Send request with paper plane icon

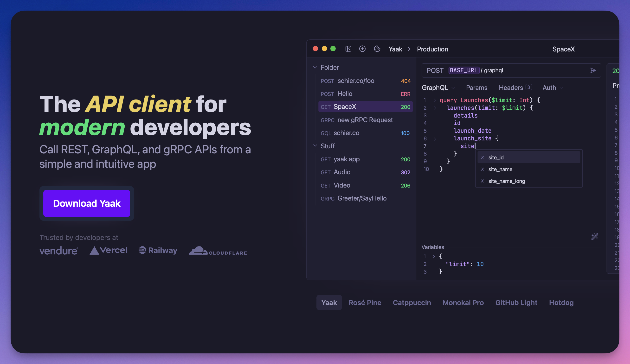pyautogui.click(x=593, y=70)
